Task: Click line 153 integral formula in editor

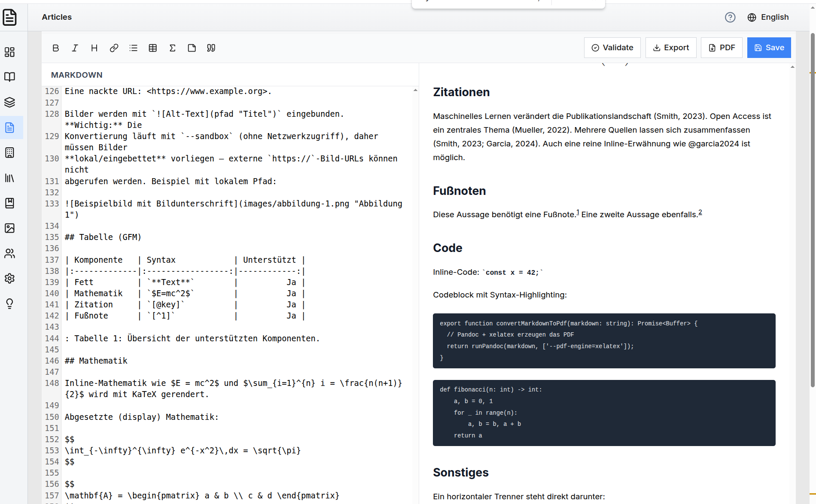Action: coord(183,450)
